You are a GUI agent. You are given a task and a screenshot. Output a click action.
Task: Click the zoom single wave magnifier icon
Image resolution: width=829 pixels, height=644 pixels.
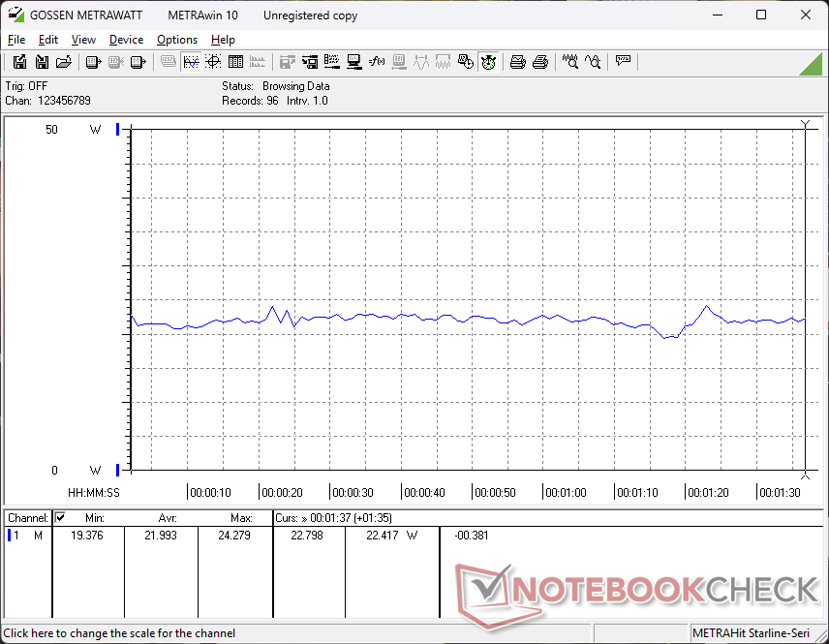tap(593, 62)
